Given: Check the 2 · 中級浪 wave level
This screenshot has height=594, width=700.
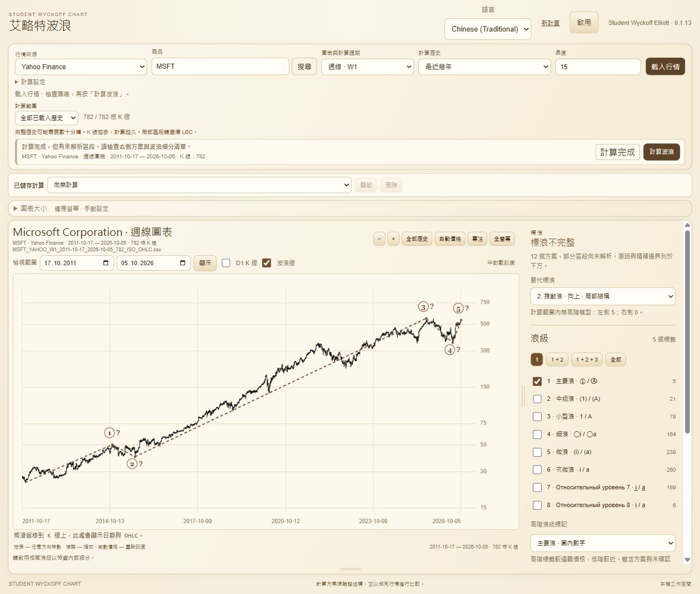Looking at the screenshot, I should 537,399.
